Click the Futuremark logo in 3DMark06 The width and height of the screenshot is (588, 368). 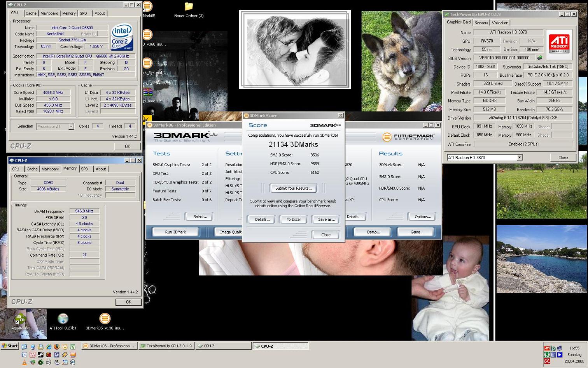pyautogui.click(x=408, y=137)
